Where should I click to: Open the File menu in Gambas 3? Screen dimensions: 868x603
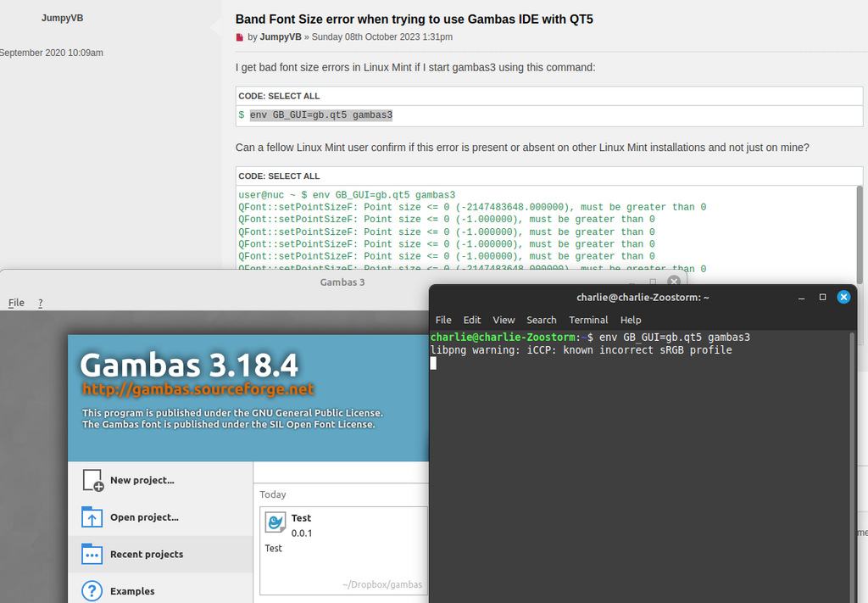16,302
